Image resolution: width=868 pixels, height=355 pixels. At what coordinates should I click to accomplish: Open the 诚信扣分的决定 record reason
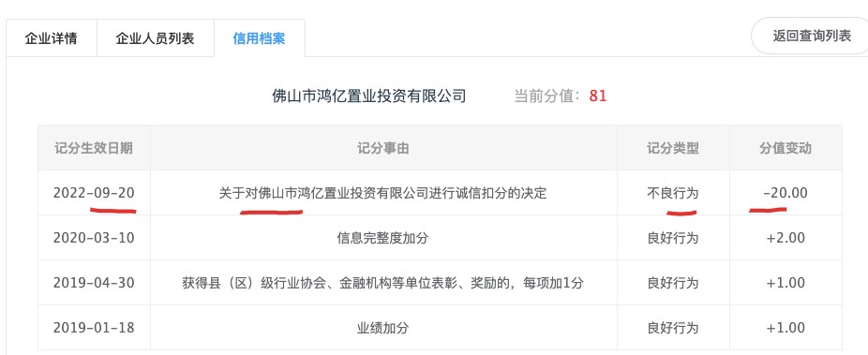coord(383,193)
